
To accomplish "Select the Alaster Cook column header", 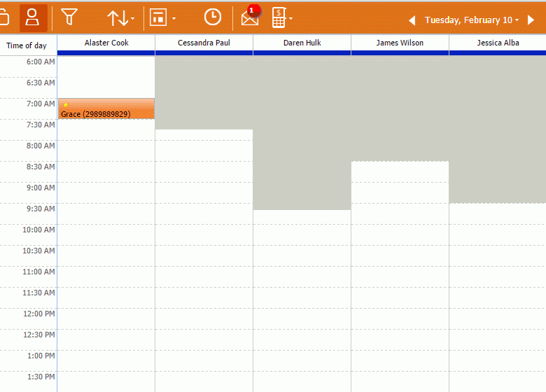I will (x=106, y=43).
